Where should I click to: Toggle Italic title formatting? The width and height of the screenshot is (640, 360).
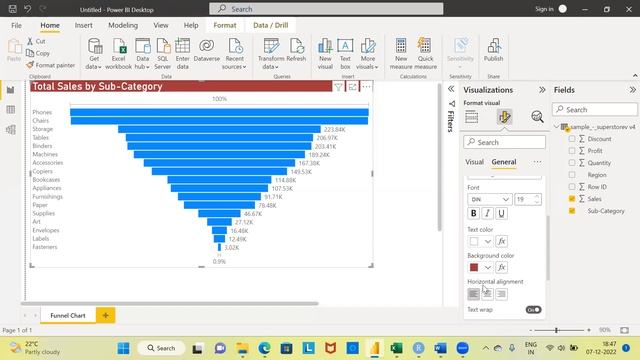(487, 213)
